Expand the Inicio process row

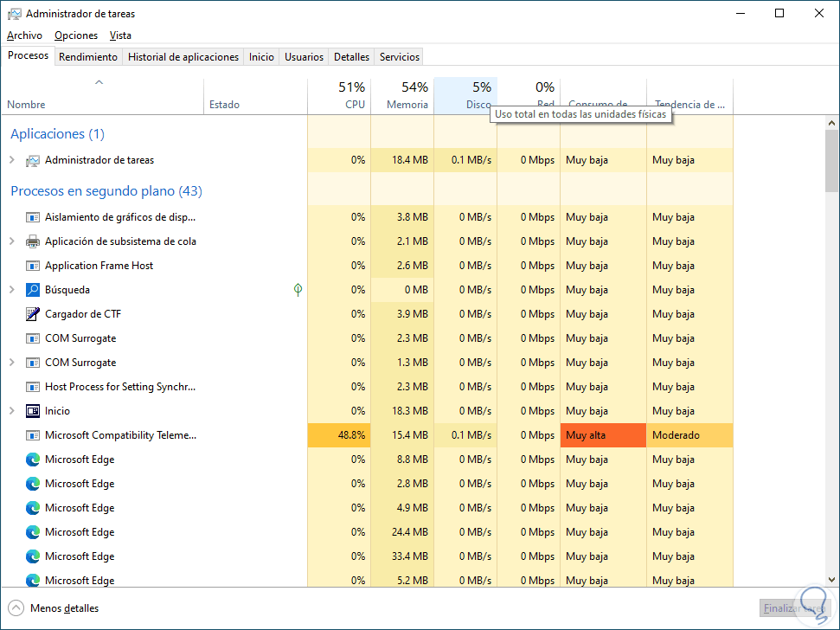click(x=12, y=410)
